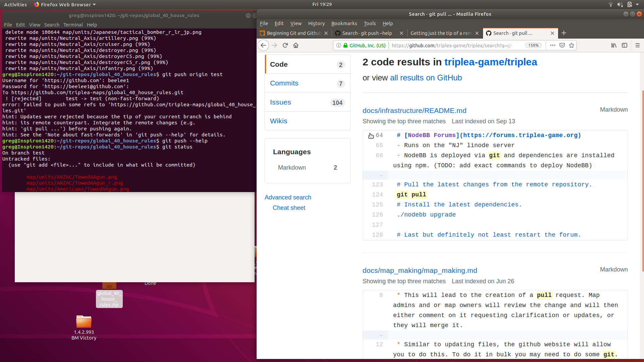Filter by Markdown language
Viewport: 644px width, 362px height.
coord(308,168)
